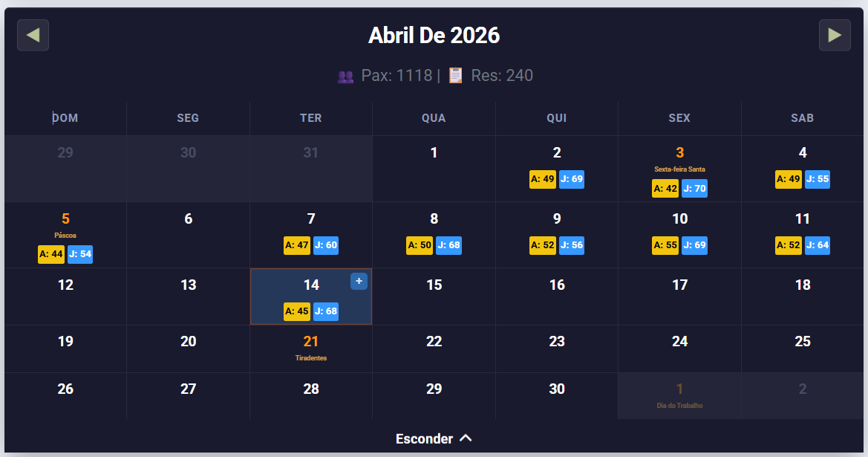868x457 pixels.
Task: Click blue J: 70 badge on day 3
Action: click(694, 189)
